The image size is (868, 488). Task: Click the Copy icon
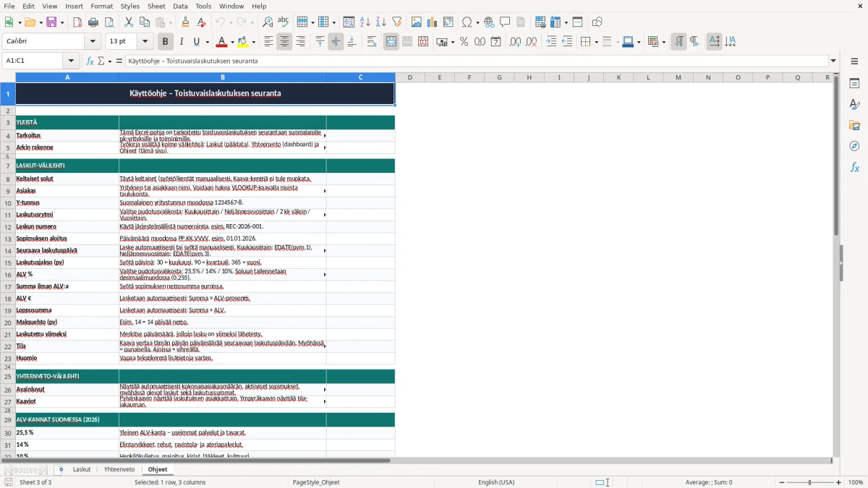coord(145,22)
